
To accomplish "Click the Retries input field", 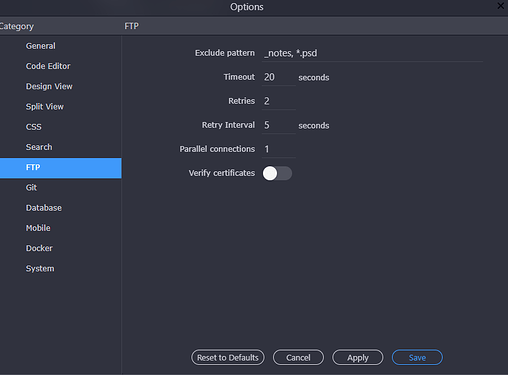I will (x=279, y=101).
